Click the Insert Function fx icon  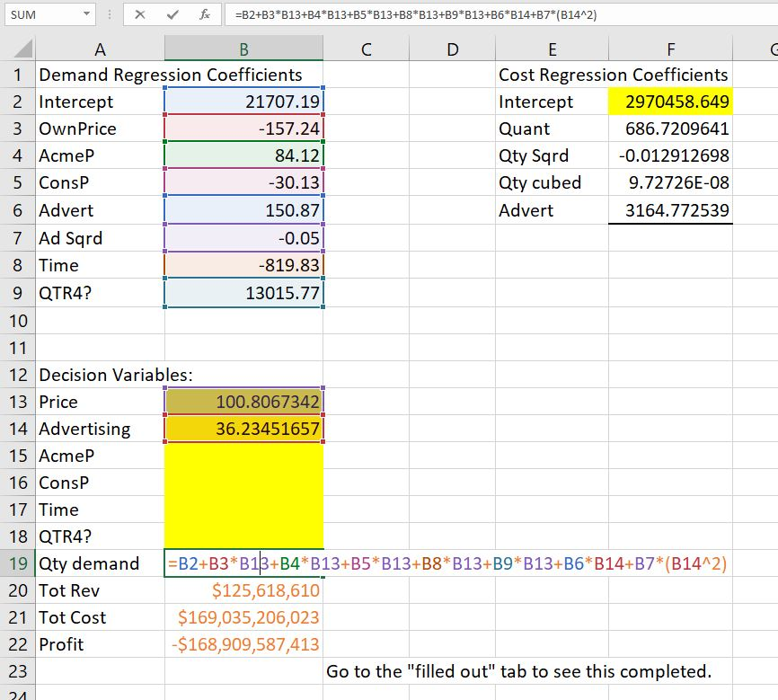[x=206, y=13]
